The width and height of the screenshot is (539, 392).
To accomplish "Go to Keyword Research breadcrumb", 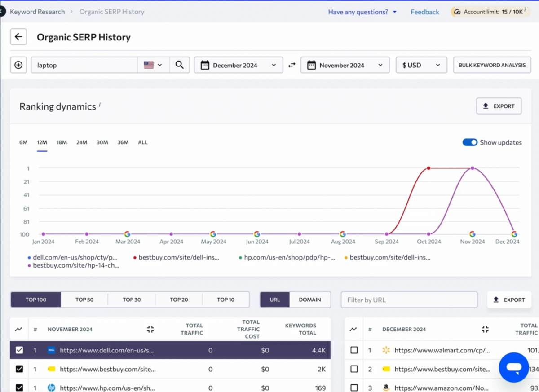I will (x=37, y=12).
